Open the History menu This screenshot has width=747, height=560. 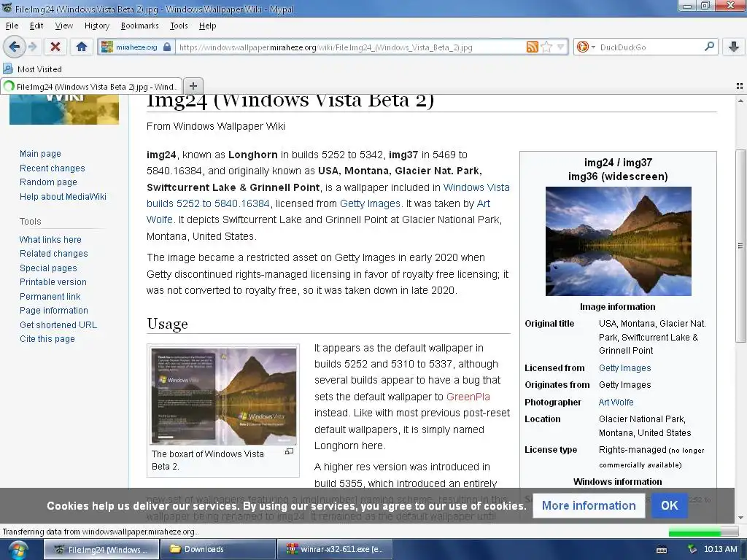[97, 26]
